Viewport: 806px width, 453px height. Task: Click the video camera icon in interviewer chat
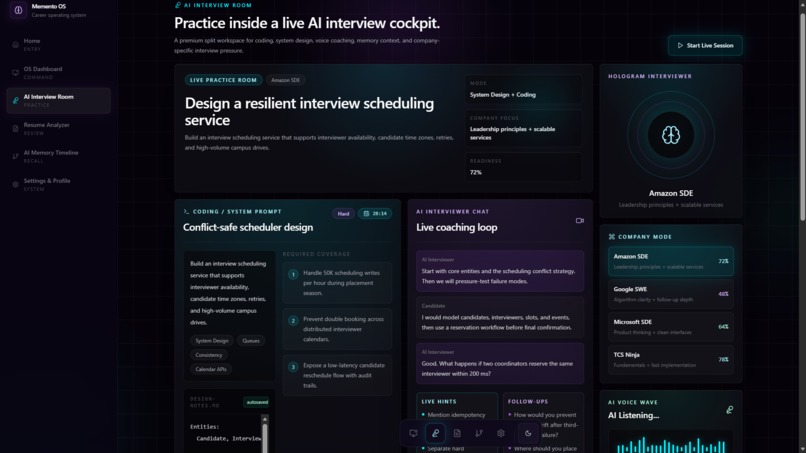(x=580, y=221)
